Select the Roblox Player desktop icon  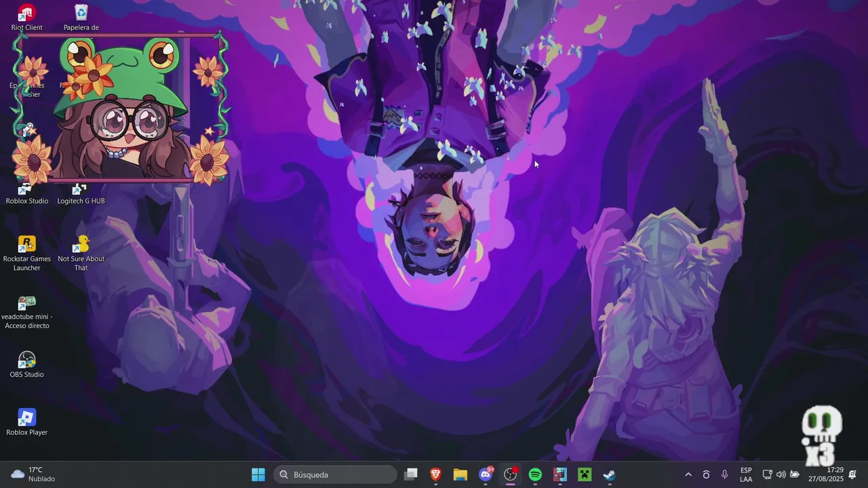(x=26, y=422)
